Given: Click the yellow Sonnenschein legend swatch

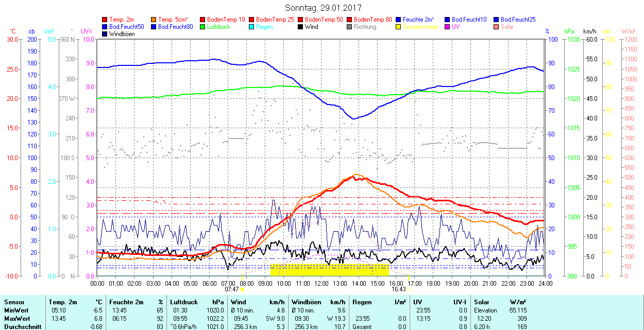Looking at the screenshot, I should pos(398,27).
